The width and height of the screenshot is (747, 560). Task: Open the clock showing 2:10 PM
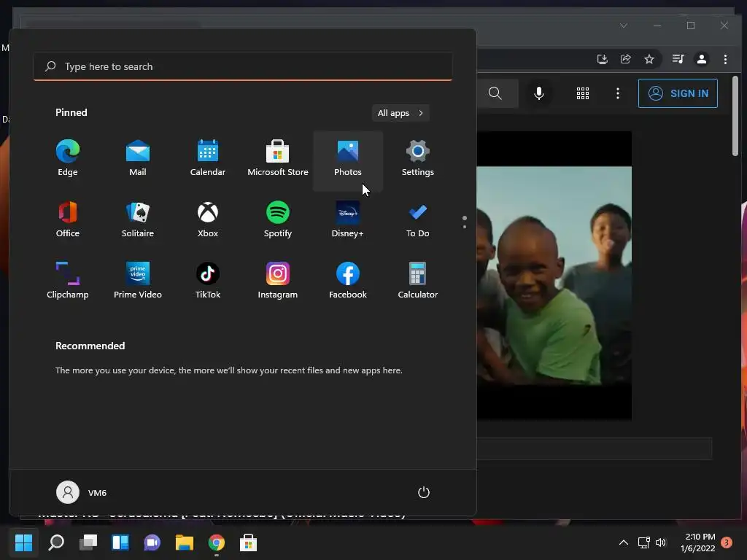coord(698,542)
